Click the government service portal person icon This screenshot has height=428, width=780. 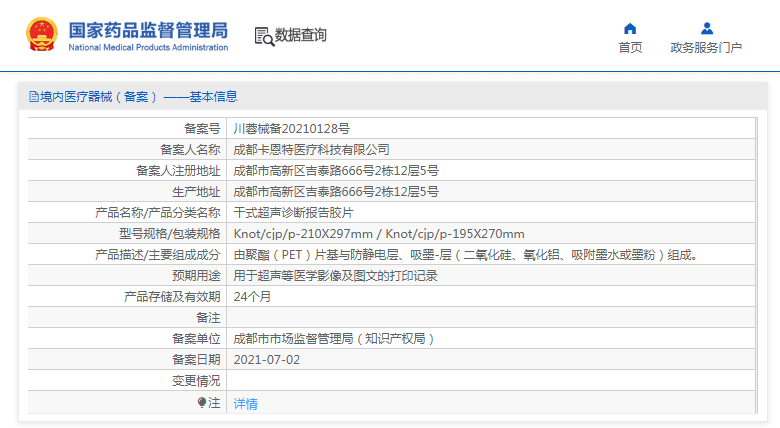click(706, 28)
